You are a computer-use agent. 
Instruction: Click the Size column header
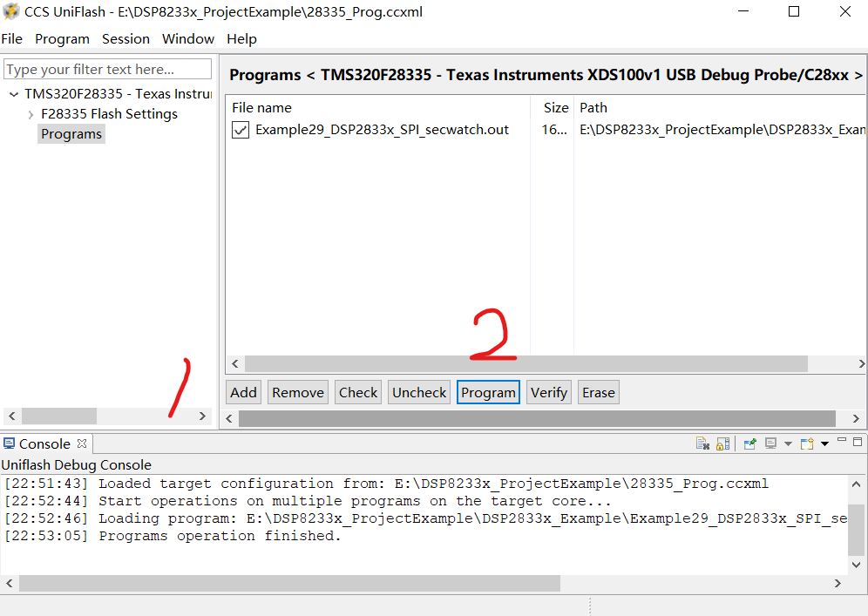pos(553,108)
